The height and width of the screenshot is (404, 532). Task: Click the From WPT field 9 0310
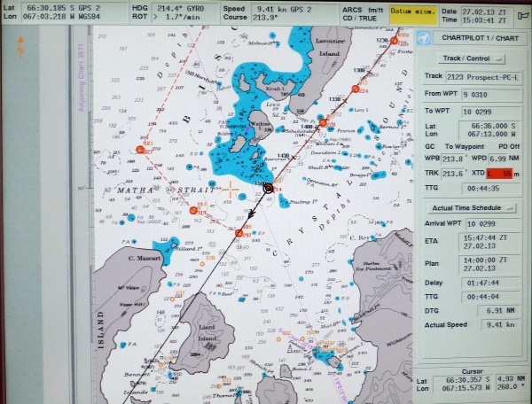(484, 94)
